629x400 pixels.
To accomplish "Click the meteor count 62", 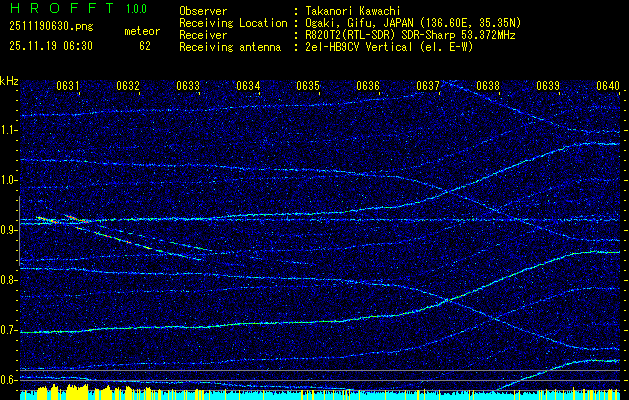I will (145, 46).
